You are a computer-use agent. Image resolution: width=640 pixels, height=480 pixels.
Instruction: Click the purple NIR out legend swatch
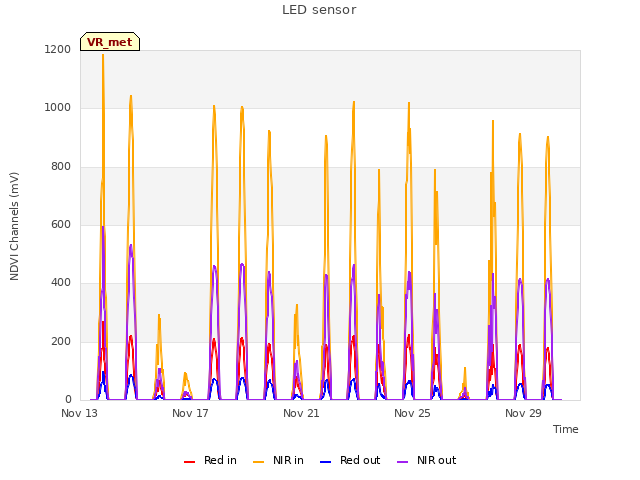tap(402, 462)
